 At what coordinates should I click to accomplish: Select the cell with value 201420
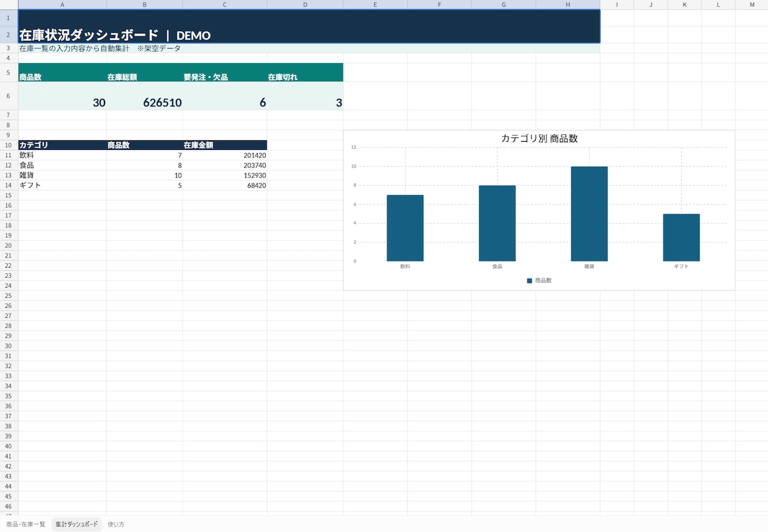click(x=225, y=155)
